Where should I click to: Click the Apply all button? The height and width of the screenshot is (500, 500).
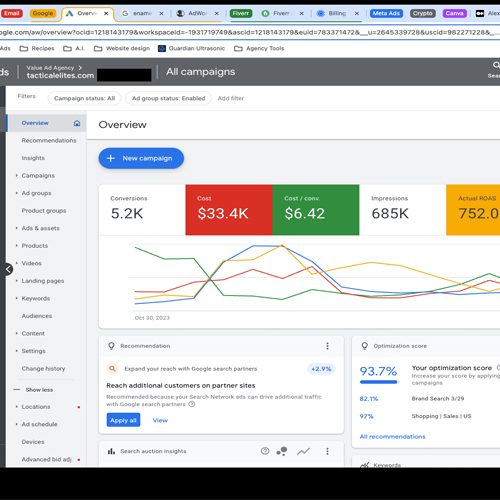(123, 420)
